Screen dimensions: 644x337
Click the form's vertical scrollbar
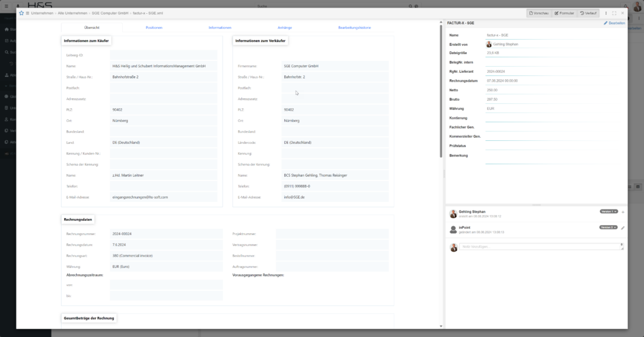[441, 91]
